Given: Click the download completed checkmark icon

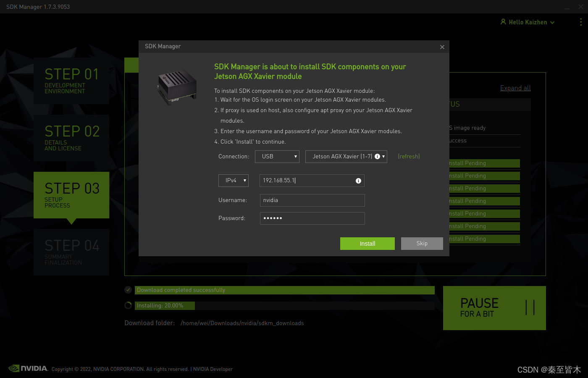Looking at the screenshot, I should tap(128, 290).
